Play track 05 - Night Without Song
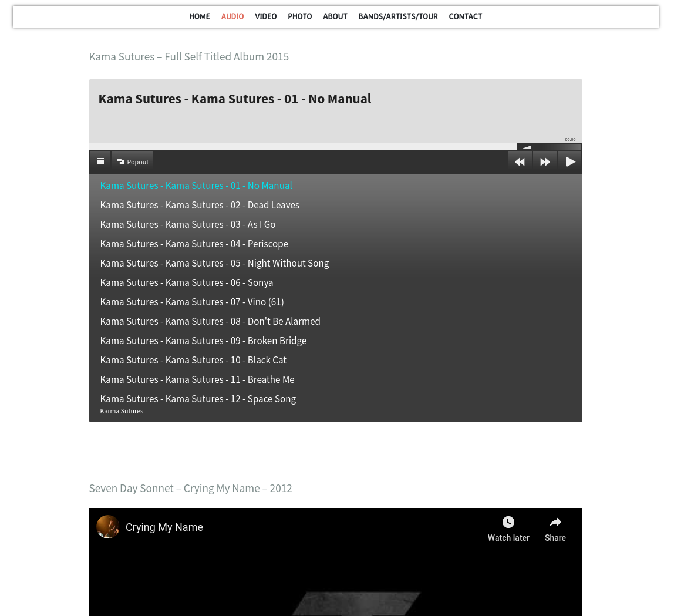Image resolution: width=674 pixels, height=616 pixels. tap(214, 263)
